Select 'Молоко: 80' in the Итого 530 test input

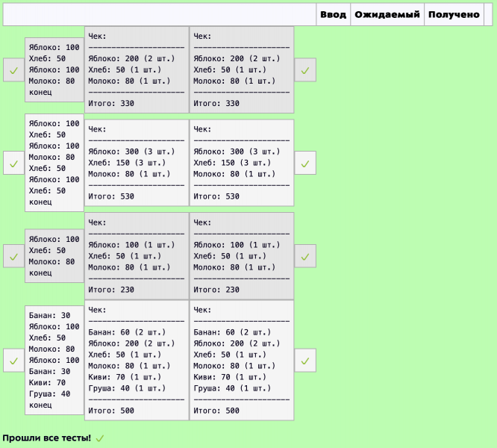[x=52, y=157]
